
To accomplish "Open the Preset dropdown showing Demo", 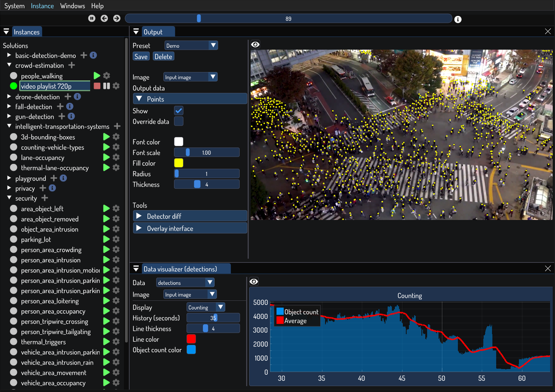I will 191,45.
